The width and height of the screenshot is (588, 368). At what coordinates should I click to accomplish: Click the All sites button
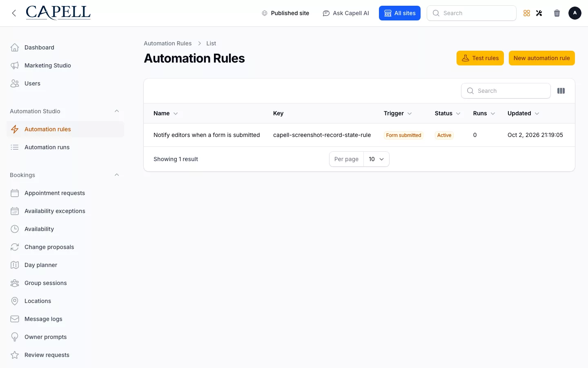pos(400,13)
